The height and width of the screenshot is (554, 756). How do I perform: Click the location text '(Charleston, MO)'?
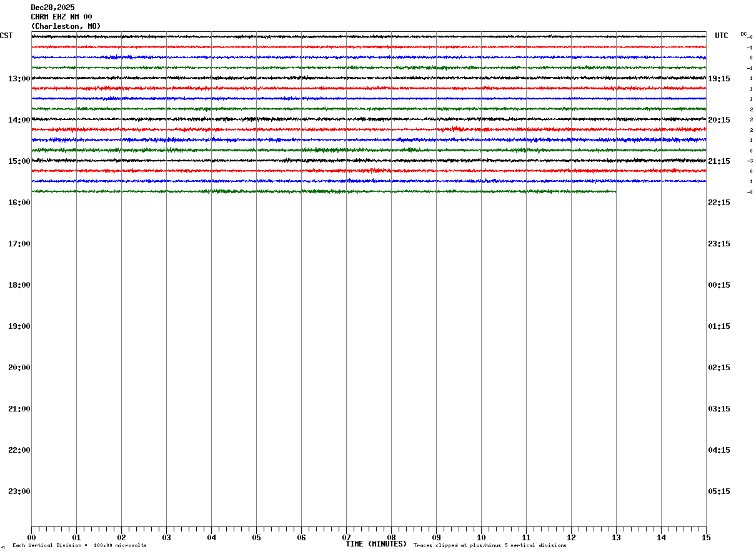click(66, 26)
